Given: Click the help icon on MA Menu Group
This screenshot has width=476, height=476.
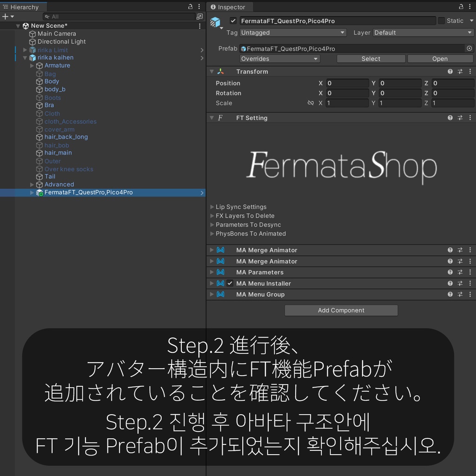Looking at the screenshot, I should tap(450, 294).
